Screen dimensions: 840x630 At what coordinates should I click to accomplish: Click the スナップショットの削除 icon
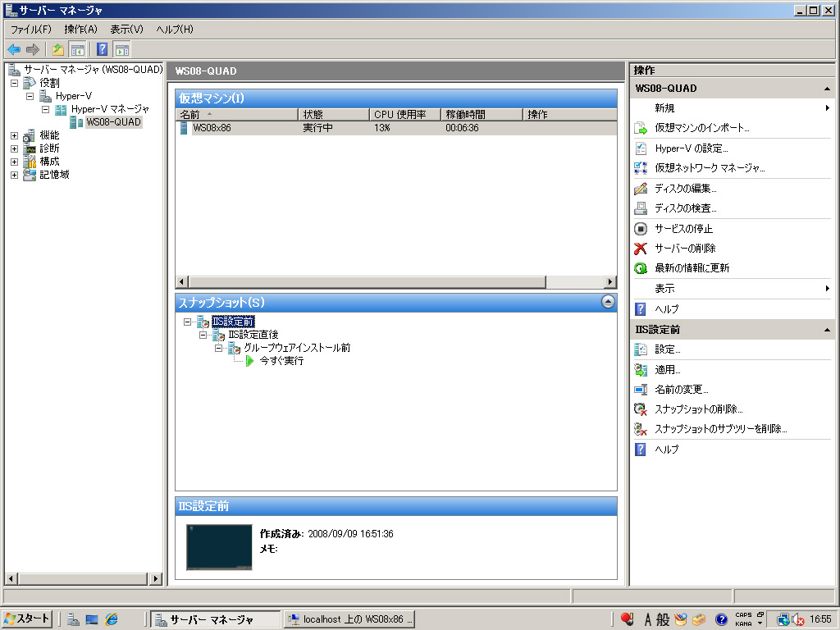click(x=641, y=410)
